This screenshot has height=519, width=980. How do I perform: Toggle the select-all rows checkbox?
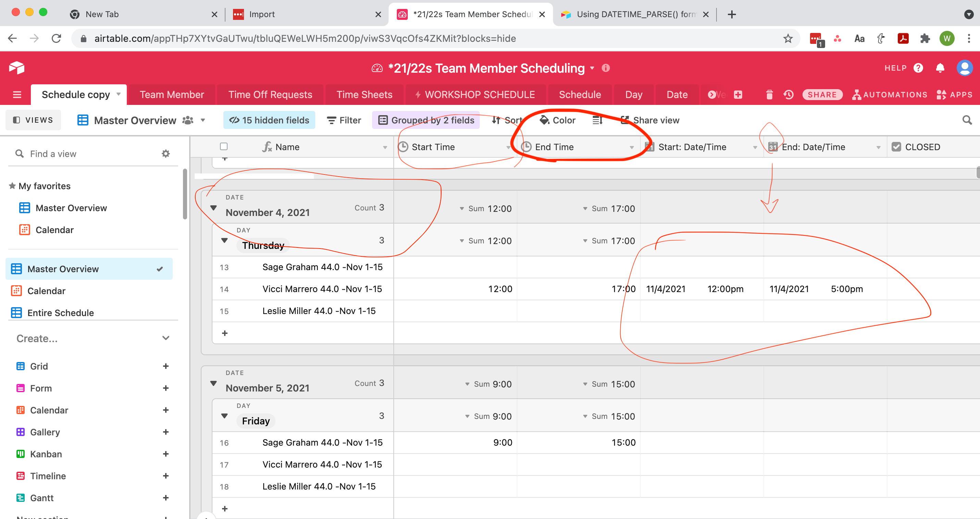coord(224,146)
